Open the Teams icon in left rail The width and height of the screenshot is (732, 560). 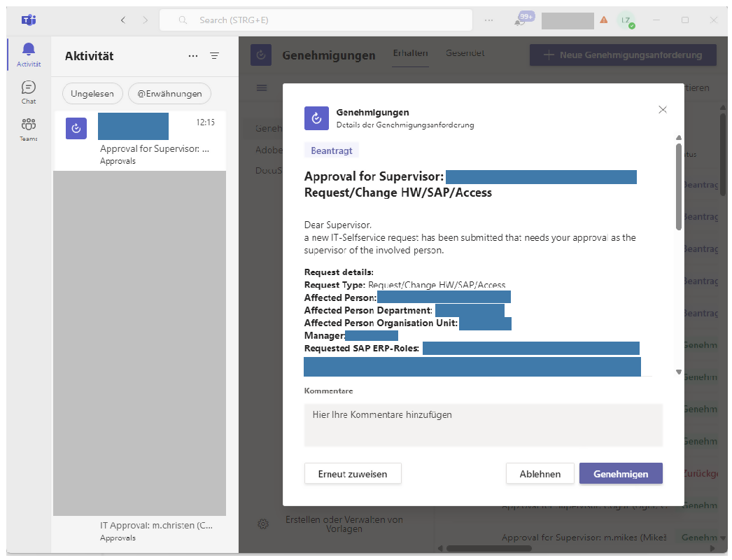[29, 129]
